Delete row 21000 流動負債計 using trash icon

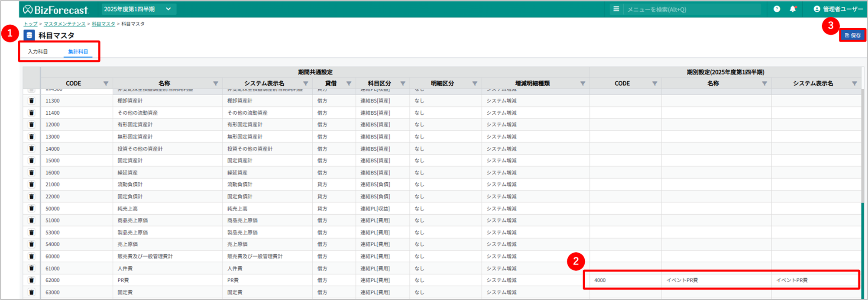tap(32, 184)
